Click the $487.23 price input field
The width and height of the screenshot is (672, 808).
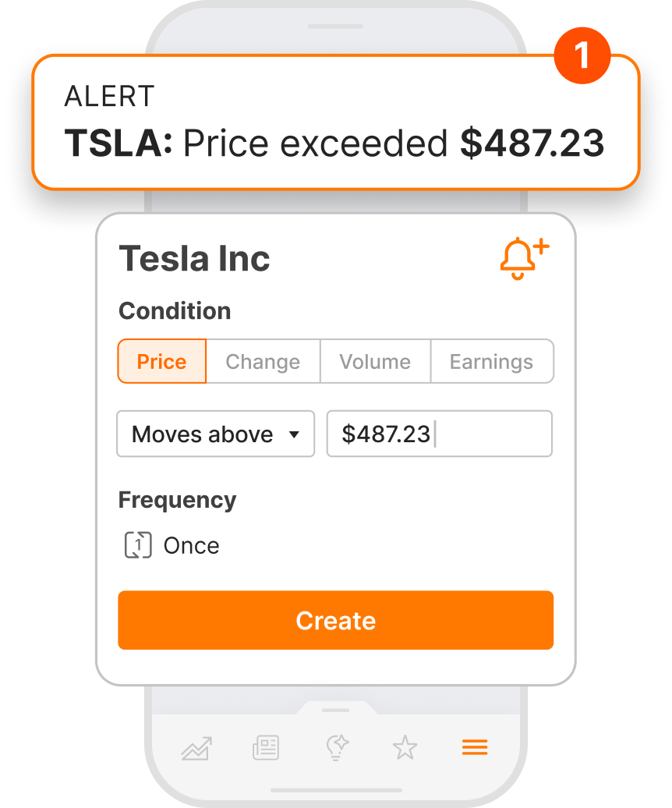click(439, 434)
